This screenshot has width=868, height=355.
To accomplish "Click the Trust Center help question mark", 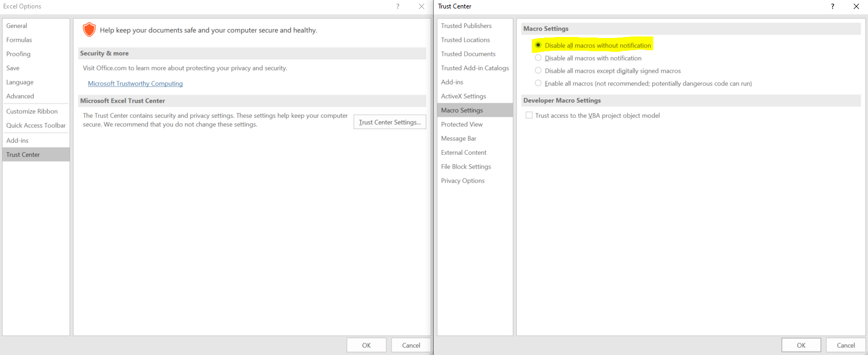I will 833,6.
